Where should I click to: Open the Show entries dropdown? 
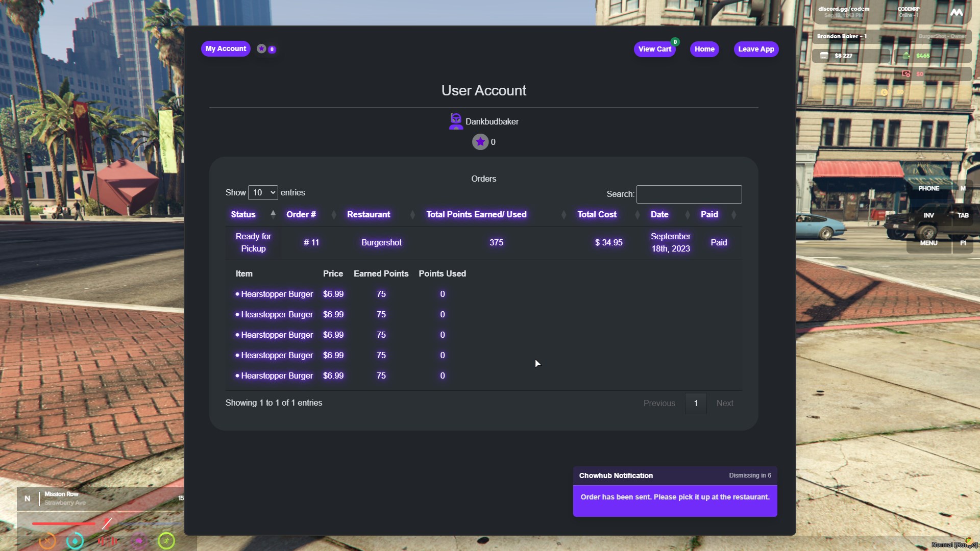tap(263, 192)
